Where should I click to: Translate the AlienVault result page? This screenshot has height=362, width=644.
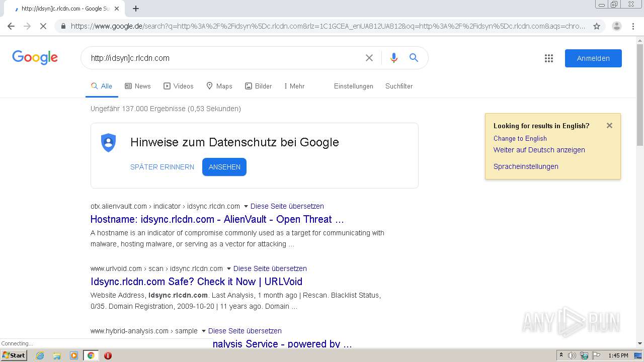point(287,206)
